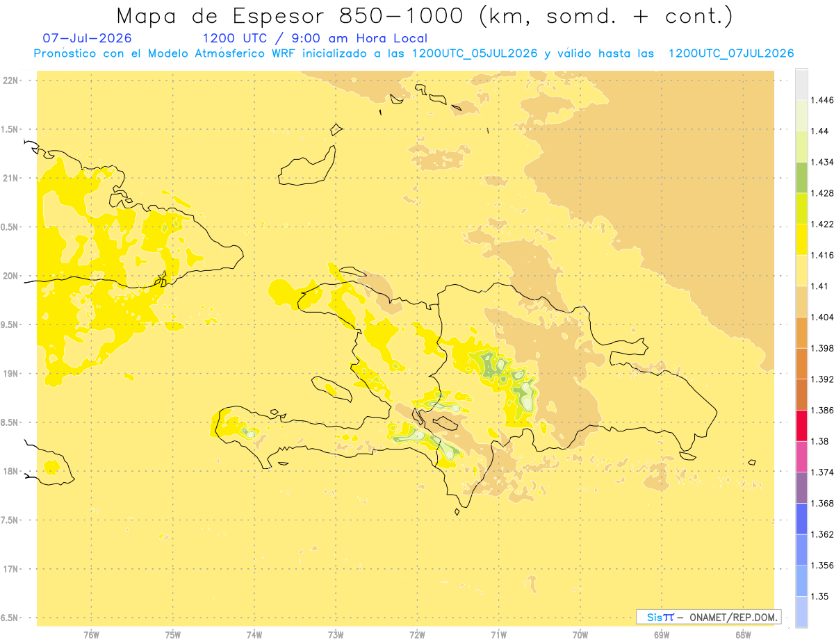This screenshot has width=834, height=644.
Task: Click the 19N latitude label
Action: click(10, 374)
